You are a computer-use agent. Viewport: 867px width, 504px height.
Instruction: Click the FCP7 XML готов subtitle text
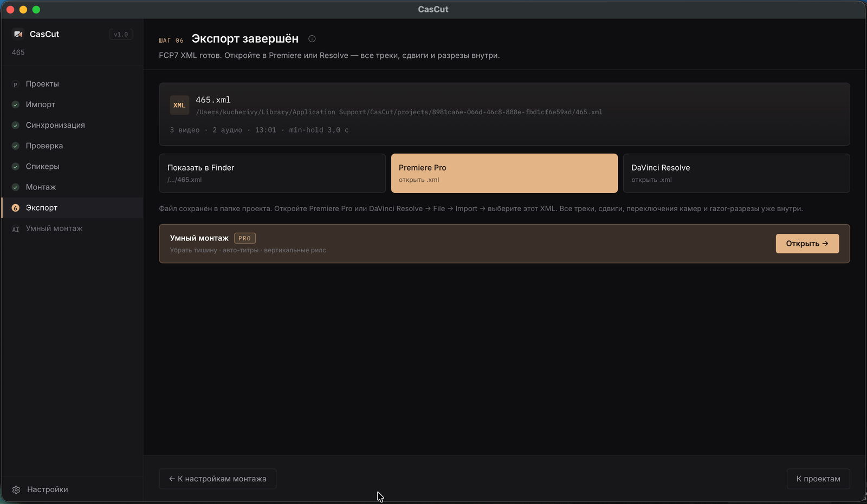329,55
